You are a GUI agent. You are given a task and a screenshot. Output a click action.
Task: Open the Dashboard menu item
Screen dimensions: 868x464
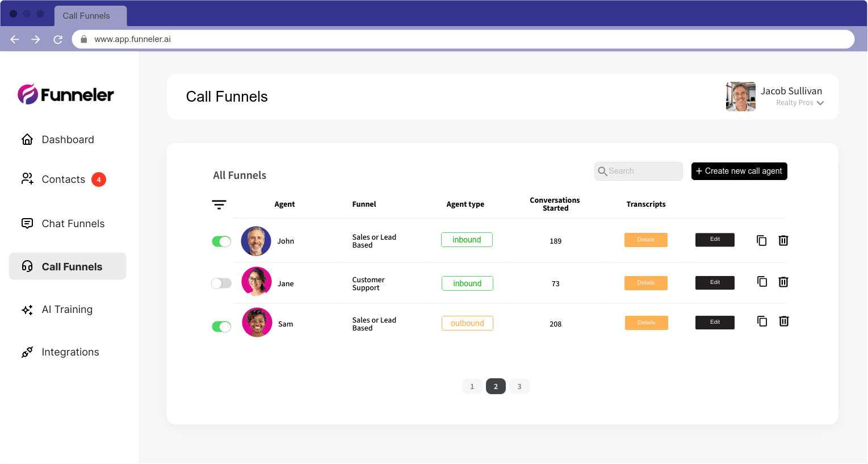(68, 140)
